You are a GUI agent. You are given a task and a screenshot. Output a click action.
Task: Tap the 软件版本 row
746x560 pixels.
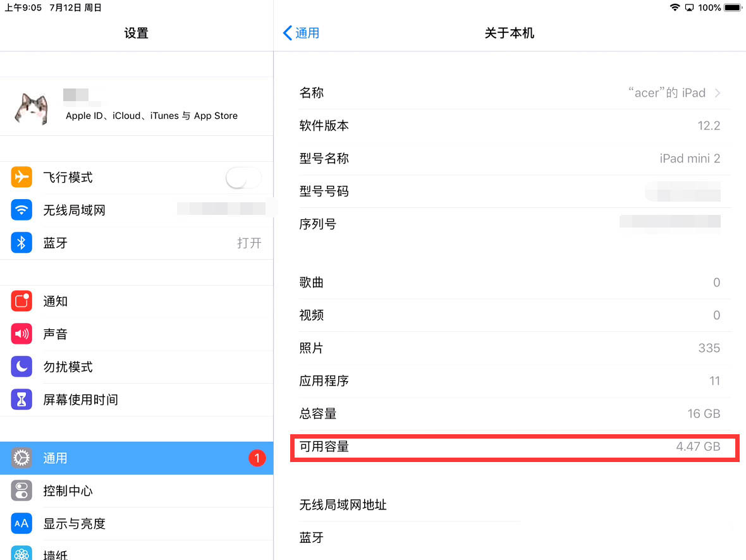[510, 126]
